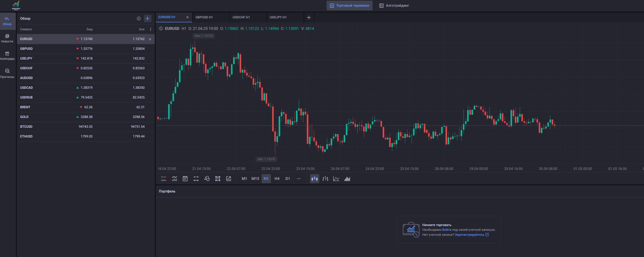Click the Войти login link

point(447,230)
